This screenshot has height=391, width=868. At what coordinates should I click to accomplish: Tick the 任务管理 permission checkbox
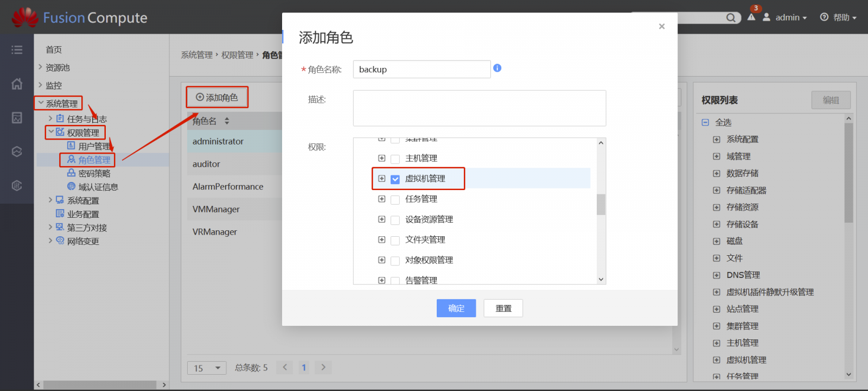395,199
